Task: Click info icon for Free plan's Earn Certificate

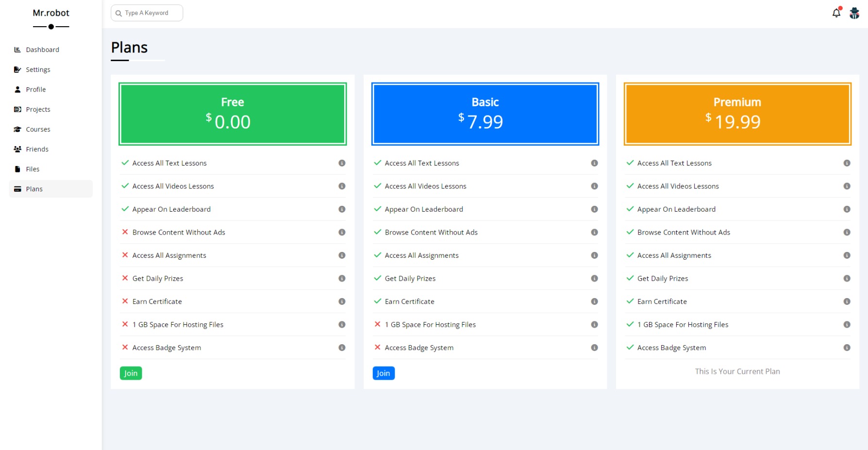Action: coord(342,301)
